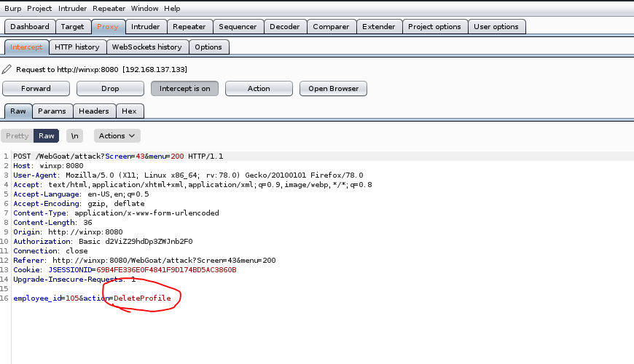Image resolution: width=634 pixels, height=364 pixels.
Task: Toggle the Intercept is on button
Action: coord(185,89)
